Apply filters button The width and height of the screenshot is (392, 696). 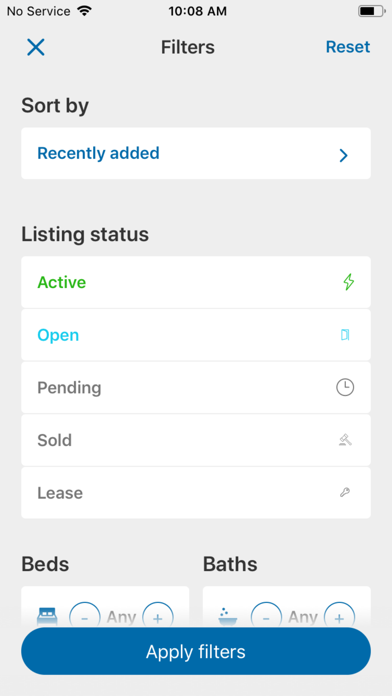pyautogui.click(x=196, y=652)
